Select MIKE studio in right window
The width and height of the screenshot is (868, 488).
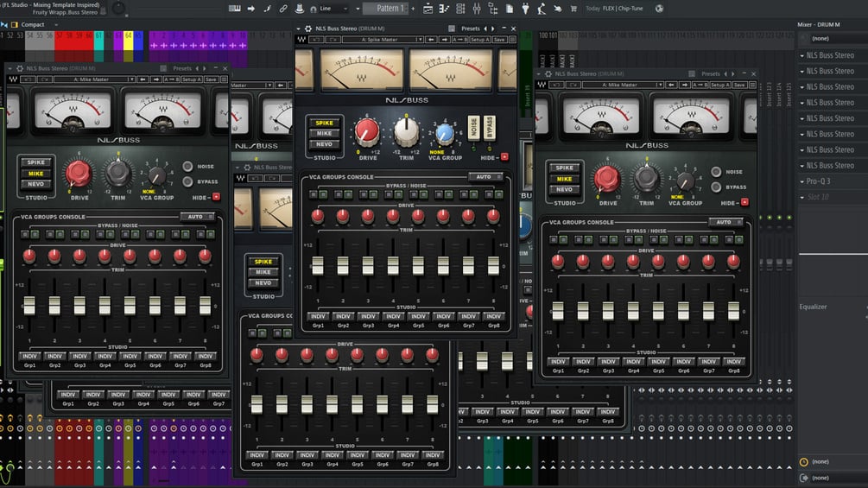point(564,179)
